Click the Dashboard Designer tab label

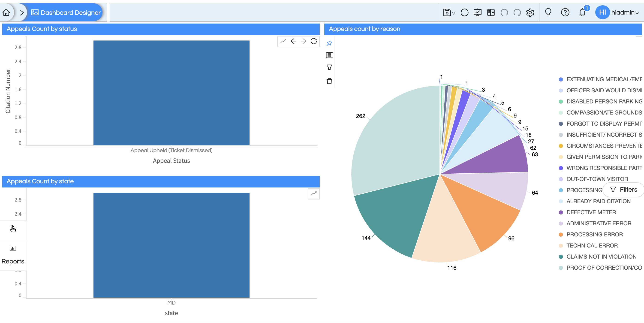click(70, 12)
